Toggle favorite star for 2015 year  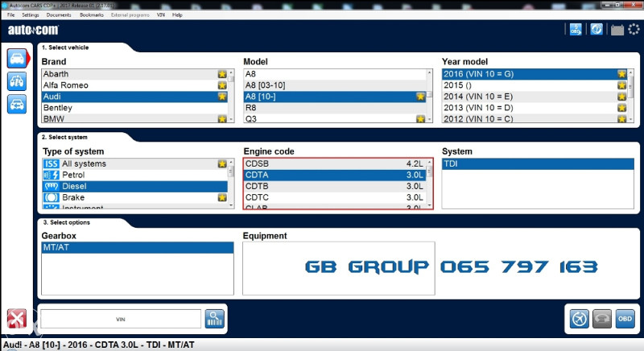pos(621,85)
